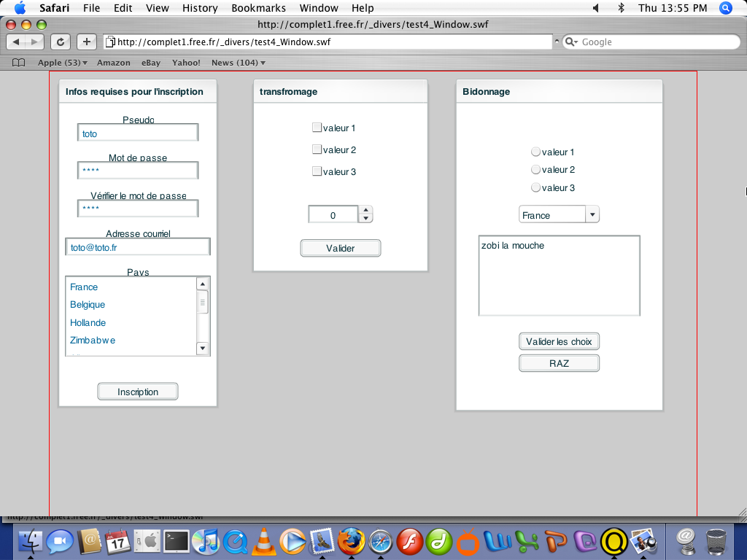Image resolution: width=747 pixels, height=560 pixels.
Task: Launch Microsoft PowerPoint from the Dock
Action: (x=555, y=542)
